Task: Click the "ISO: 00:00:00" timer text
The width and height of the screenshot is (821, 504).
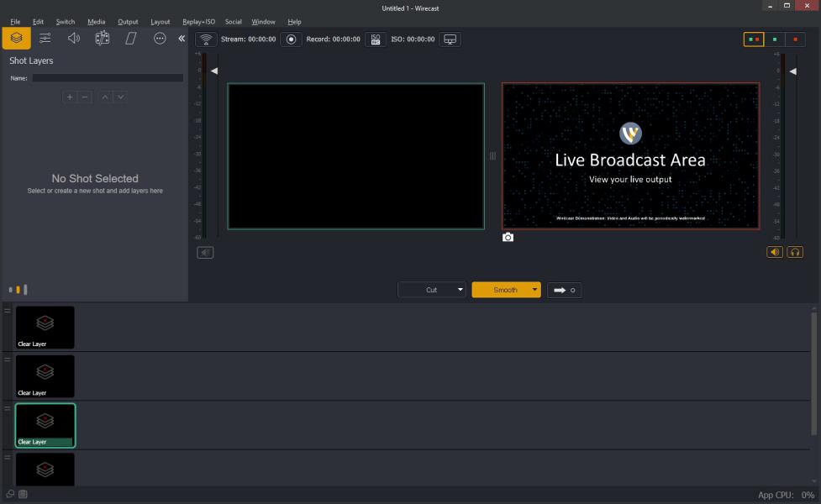Action: click(413, 39)
